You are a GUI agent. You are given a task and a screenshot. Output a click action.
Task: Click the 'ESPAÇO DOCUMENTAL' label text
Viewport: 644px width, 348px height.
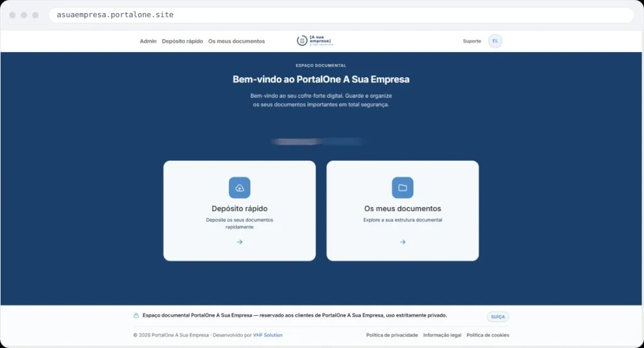321,65
